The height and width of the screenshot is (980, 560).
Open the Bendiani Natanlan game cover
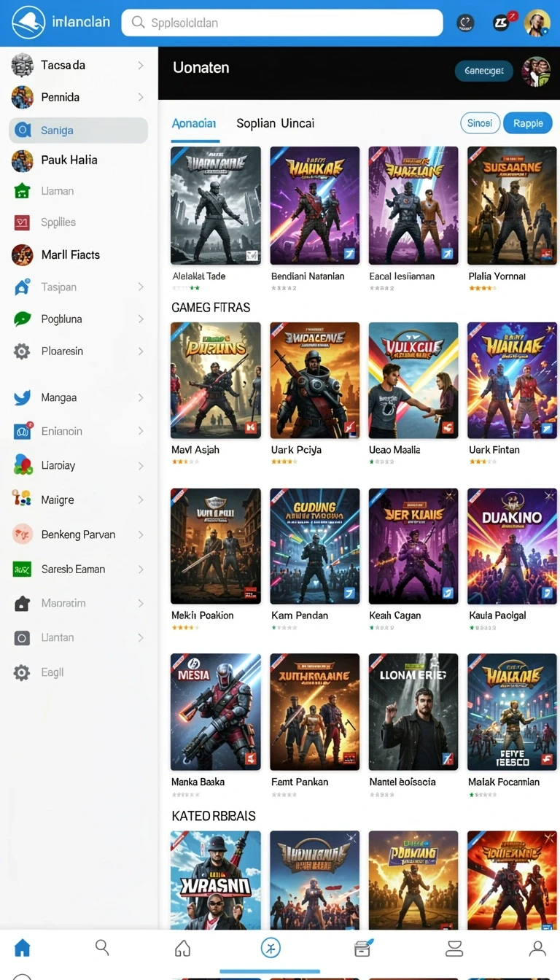tap(315, 206)
